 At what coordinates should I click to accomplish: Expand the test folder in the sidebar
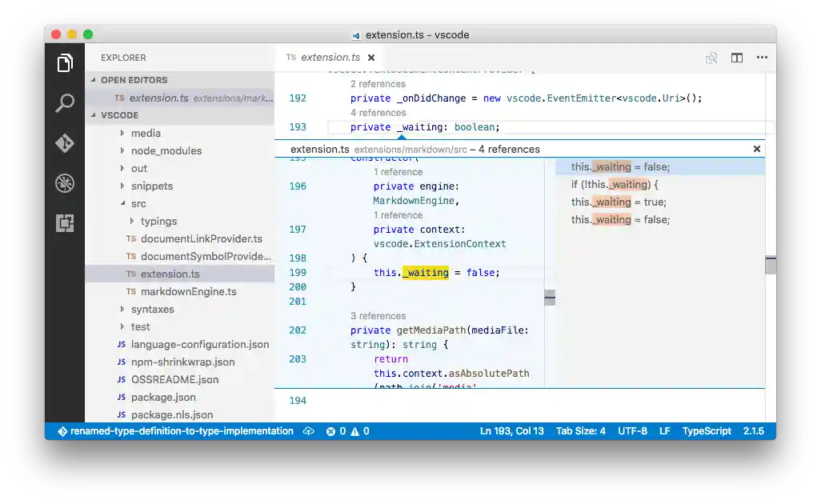pyautogui.click(x=140, y=326)
